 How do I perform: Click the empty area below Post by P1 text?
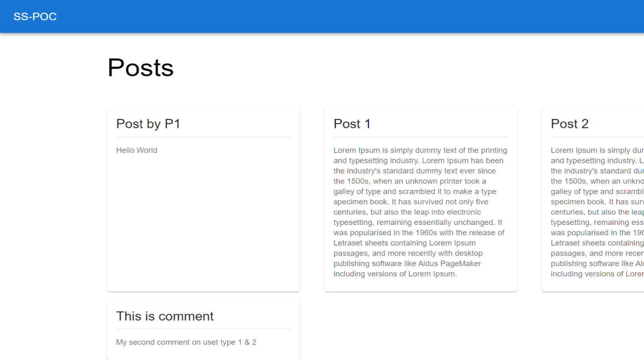(x=203, y=224)
